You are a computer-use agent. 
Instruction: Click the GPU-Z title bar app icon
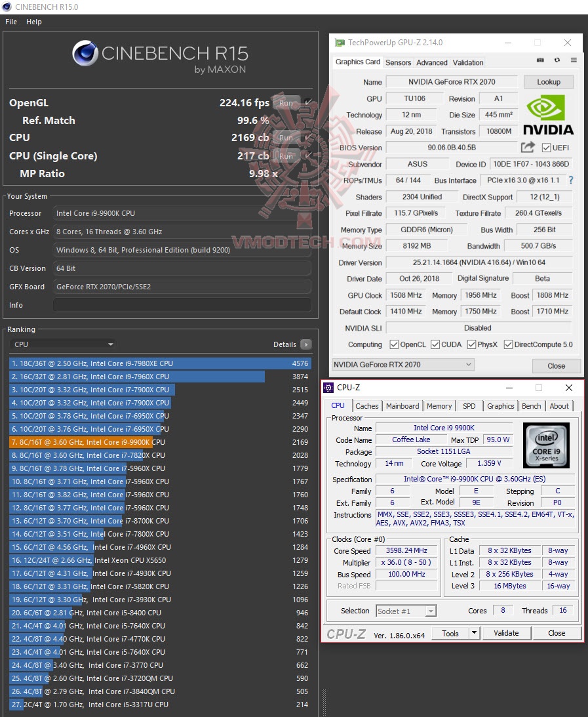pos(340,43)
